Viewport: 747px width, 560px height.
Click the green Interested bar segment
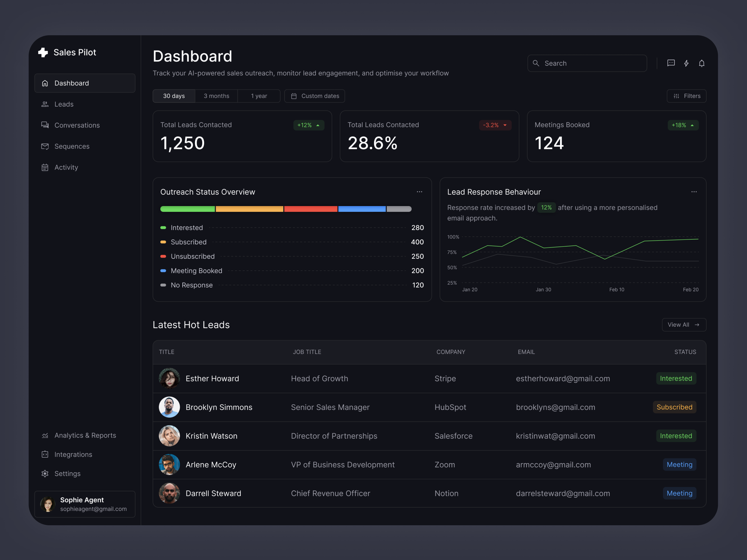point(188,209)
